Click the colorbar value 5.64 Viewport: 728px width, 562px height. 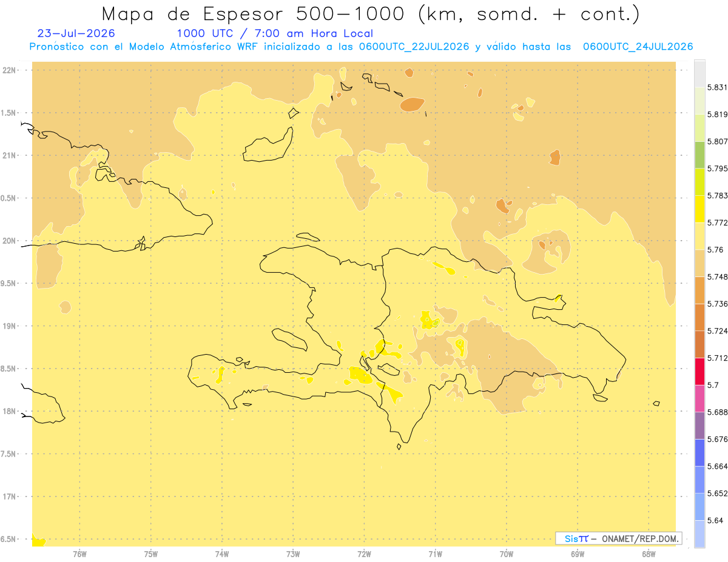pyautogui.click(x=715, y=521)
